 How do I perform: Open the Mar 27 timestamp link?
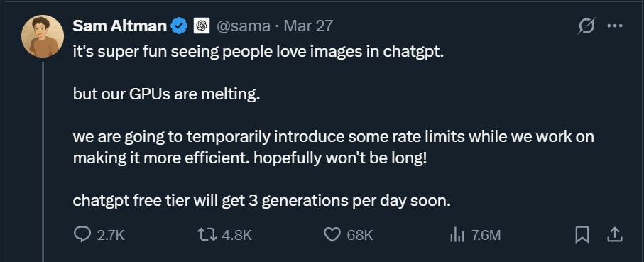(x=308, y=26)
